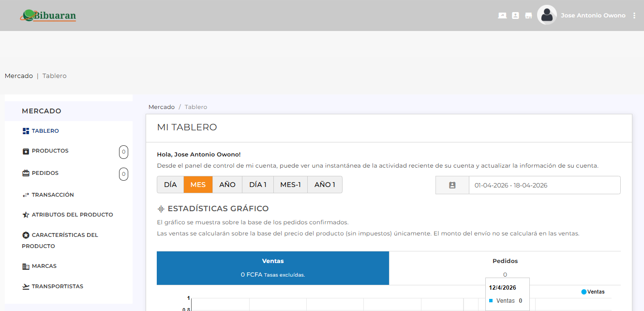
Task: Click the Características del Producto badge icon
Action: [26, 235]
